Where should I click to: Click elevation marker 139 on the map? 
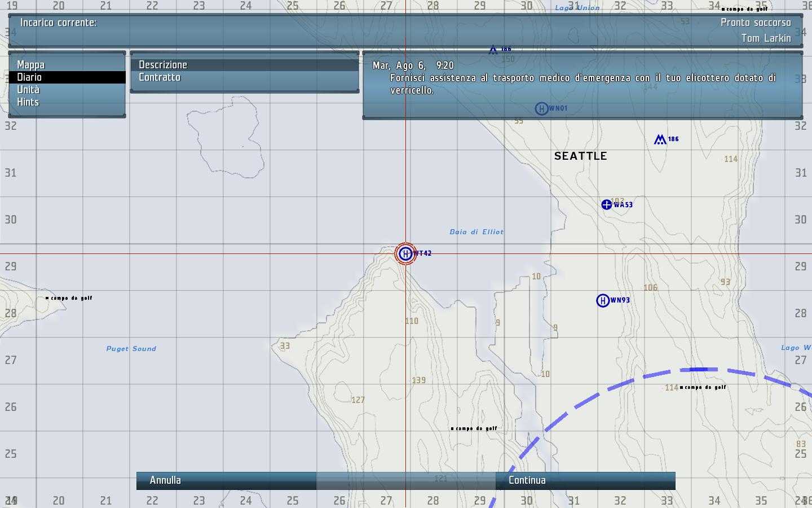(x=419, y=380)
